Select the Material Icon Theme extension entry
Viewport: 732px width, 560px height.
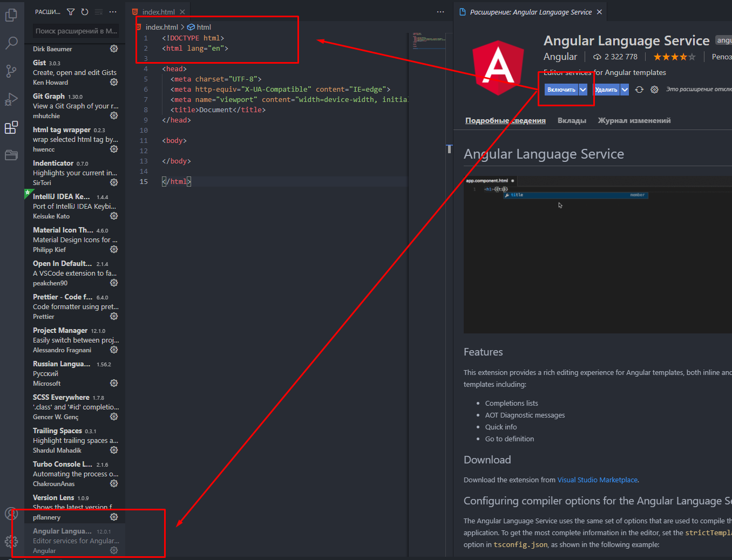(x=75, y=240)
